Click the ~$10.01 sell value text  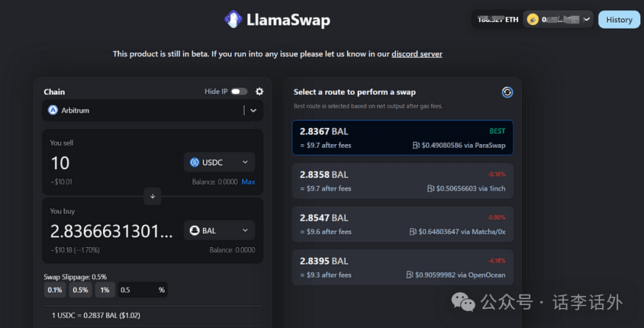pyautogui.click(x=61, y=182)
